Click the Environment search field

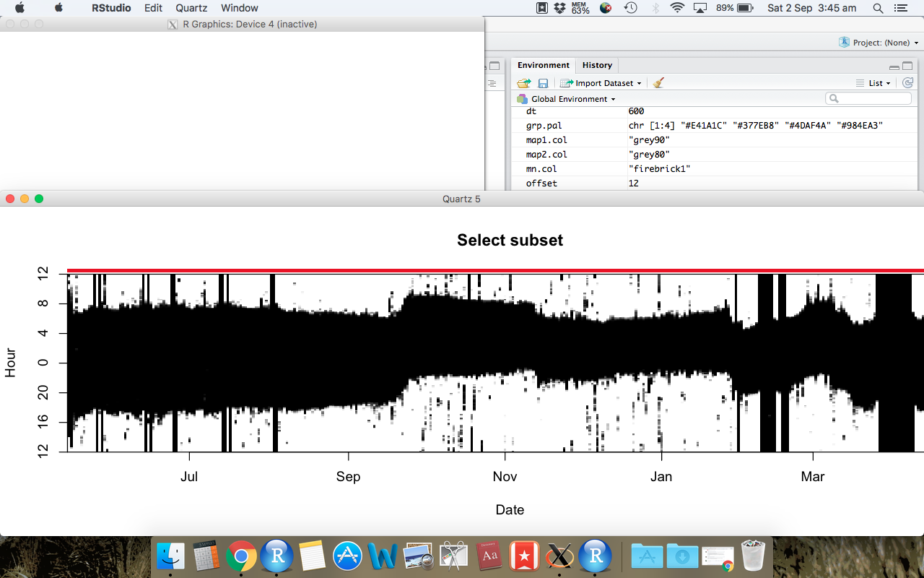pos(868,98)
